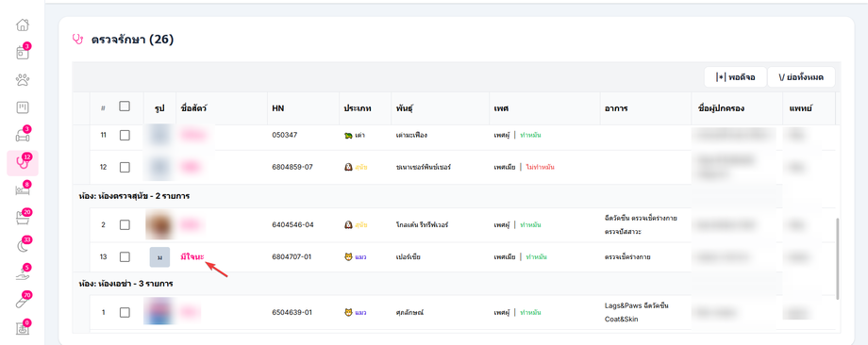Open the hand icon with badge 5
This screenshot has width=868, height=345.
point(22,273)
